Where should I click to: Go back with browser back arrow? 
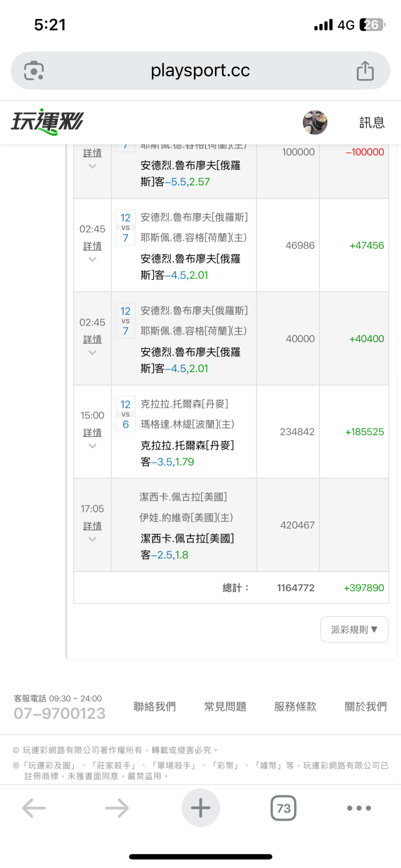34,808
